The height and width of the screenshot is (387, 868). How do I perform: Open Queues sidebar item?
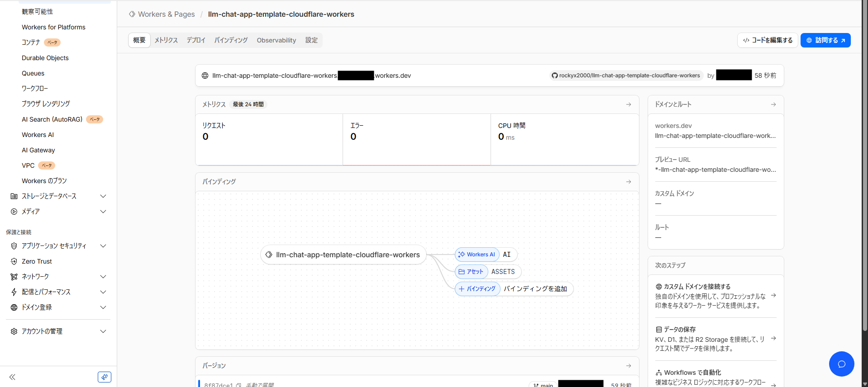tap(33, 73)
